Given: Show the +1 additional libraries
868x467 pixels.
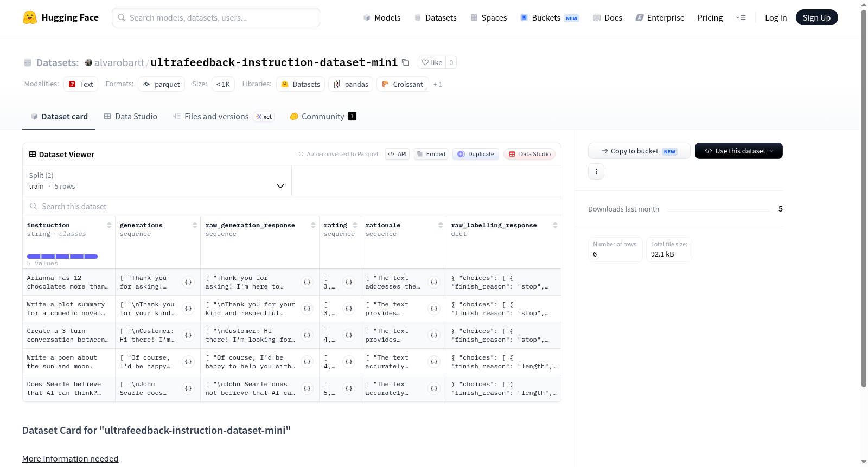Looking at the screenshot, I should [x=438, y=84].
